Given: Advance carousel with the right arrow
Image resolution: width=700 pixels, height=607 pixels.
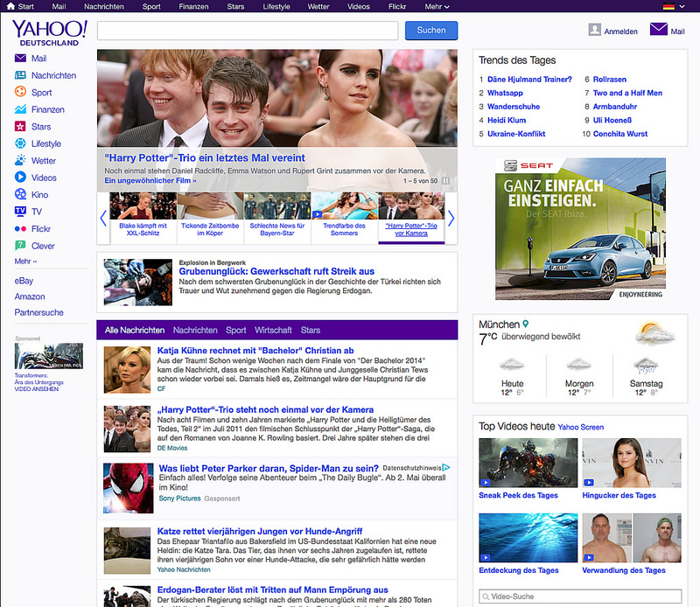Looking at the screenshot, I should pyautogui.click(x=451, y=218).
